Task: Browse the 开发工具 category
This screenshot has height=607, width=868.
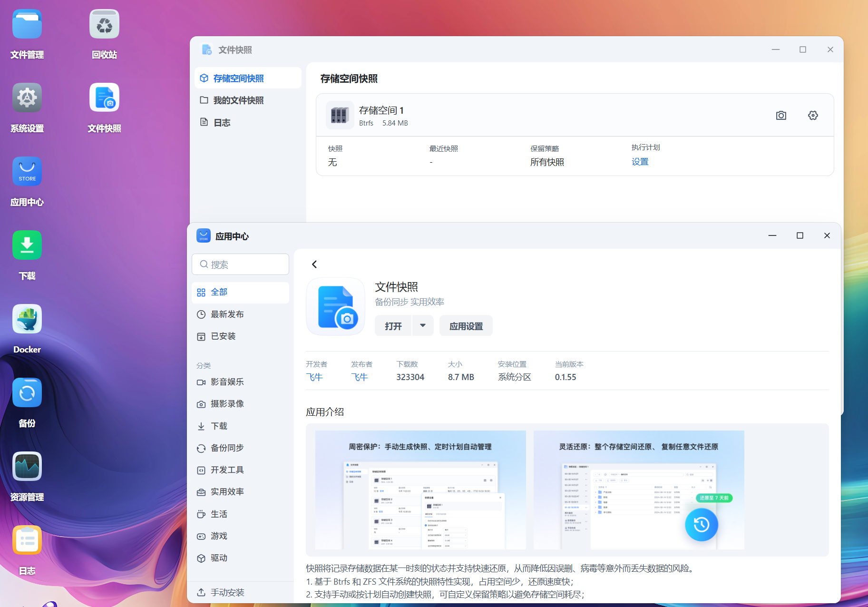Action: (x=240, y=470)
